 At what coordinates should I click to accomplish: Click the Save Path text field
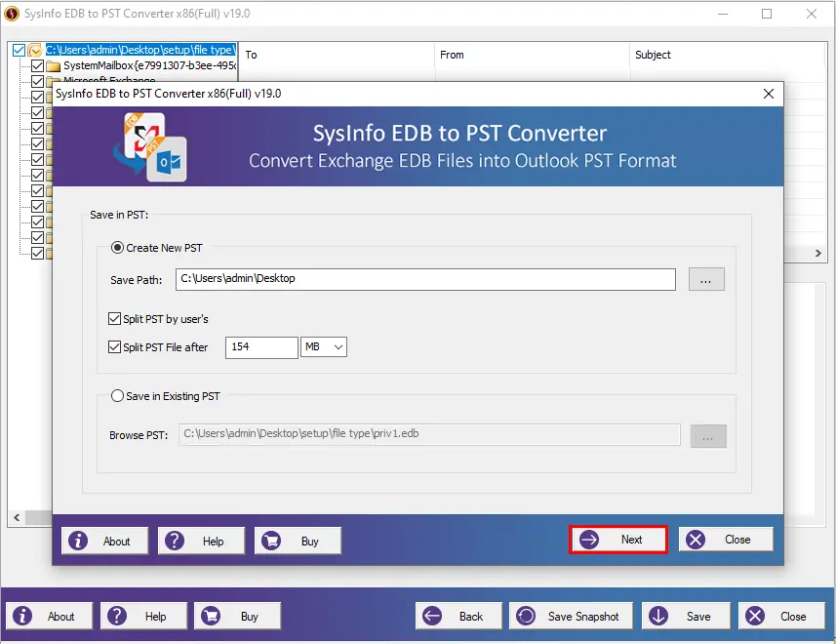click(x=425, y=279)
